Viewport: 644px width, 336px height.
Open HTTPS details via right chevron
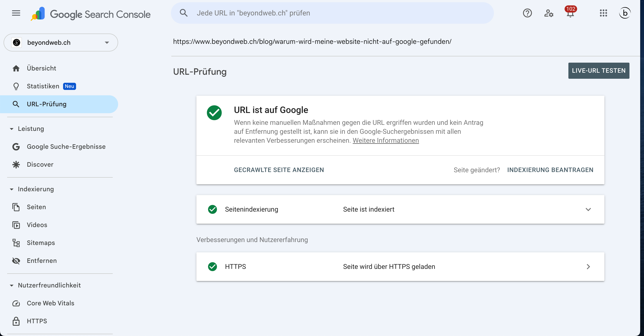point(588,266)
